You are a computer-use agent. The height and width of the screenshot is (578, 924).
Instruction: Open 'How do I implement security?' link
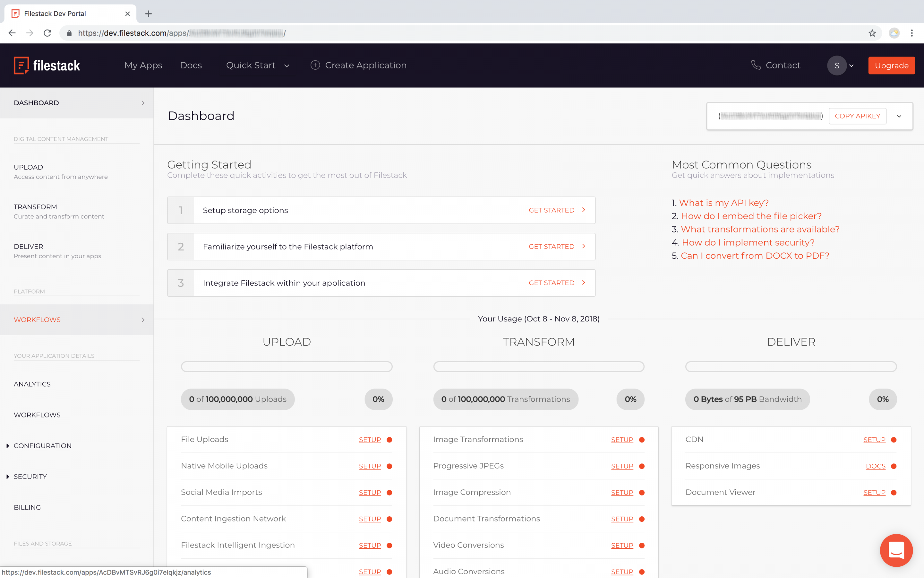coord(748,242)
